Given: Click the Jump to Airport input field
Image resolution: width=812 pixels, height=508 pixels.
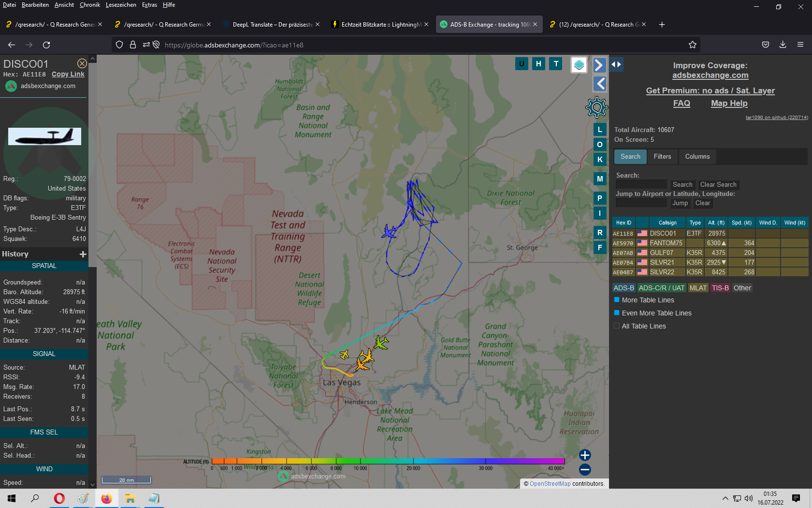Looking at the screenshot, I should (x=641, y=203).
